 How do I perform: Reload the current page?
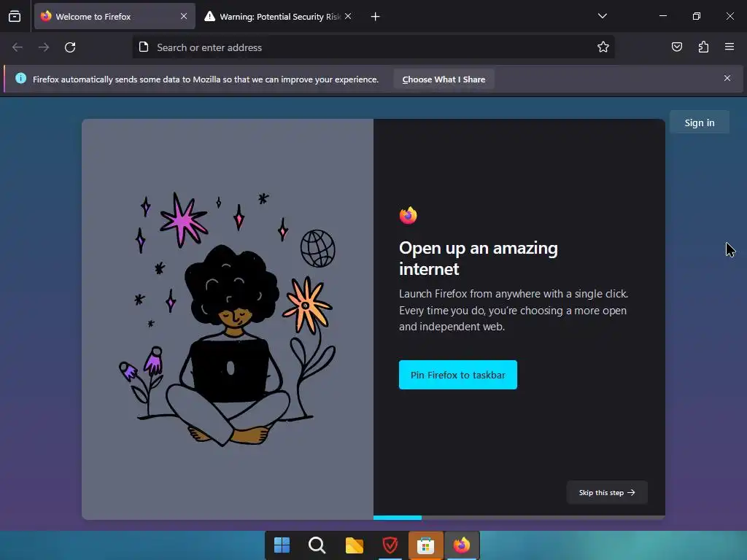click(x=70, y=47)
